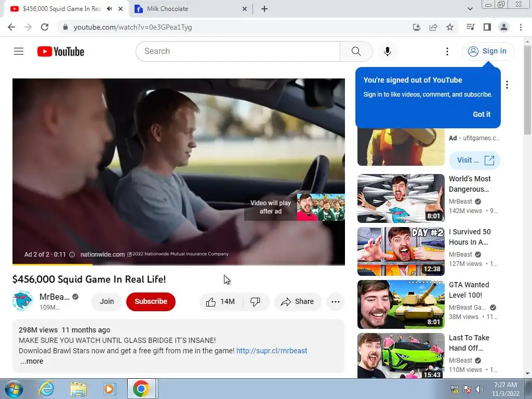Open the video title text
532x399 pixels.
click(x=89, y=279)
